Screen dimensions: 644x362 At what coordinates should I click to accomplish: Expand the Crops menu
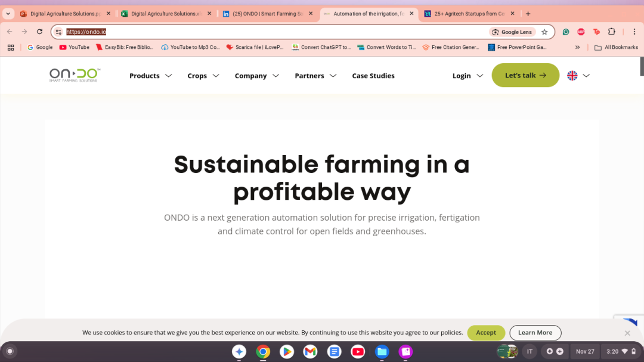203,76
